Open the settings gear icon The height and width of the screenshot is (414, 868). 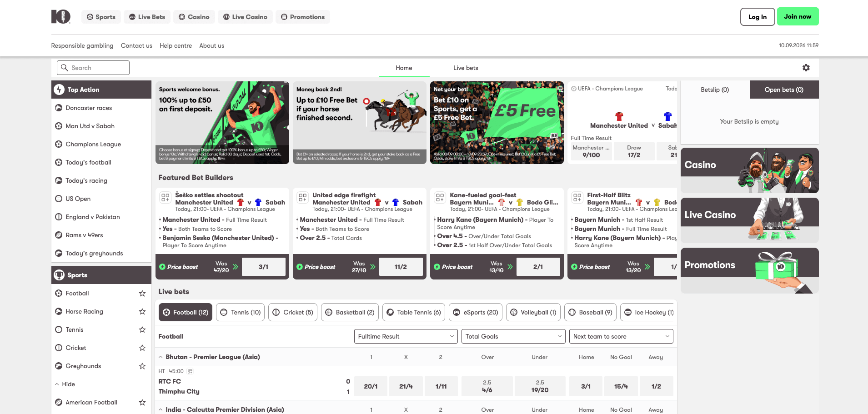click(806, 68)
